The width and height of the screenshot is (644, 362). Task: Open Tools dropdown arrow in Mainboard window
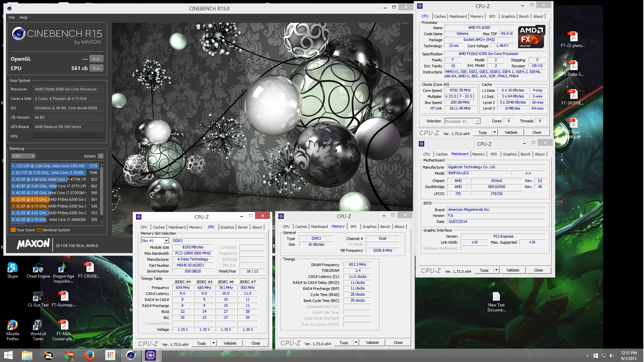(496, 270)
